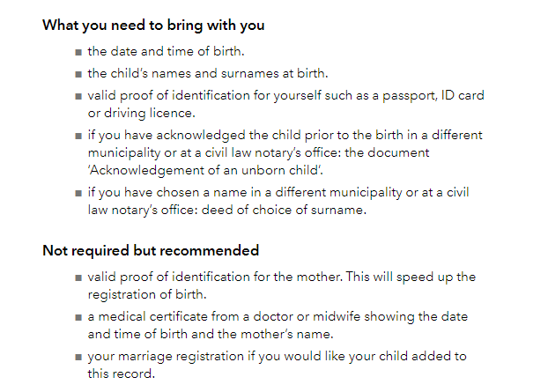Viewport: 548px width, 392px height.
Task: Click the line 'and time of birth and the mother's name.'
Action: (x=211, y=334)
